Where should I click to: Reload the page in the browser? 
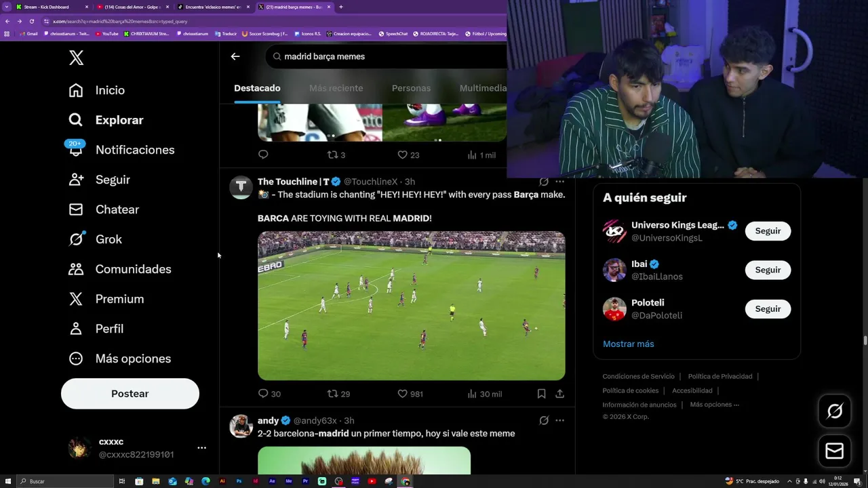coord(31,21)
